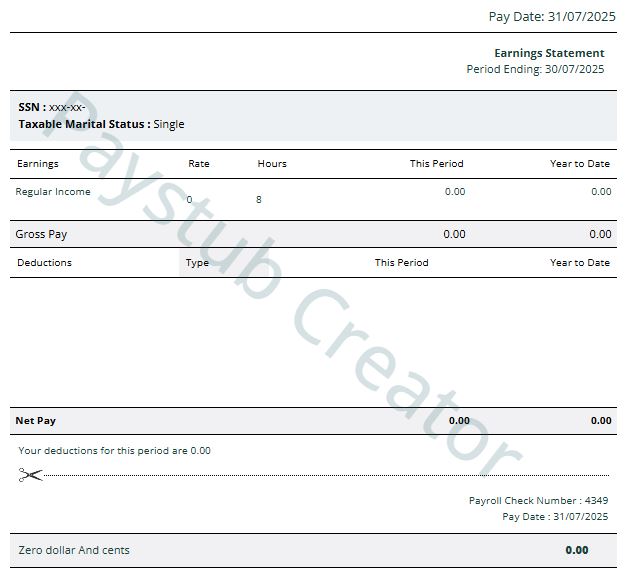Select the Net Pay row label
Image resolution: width=627 pixels, height=587 pixels.
[36, 420]
